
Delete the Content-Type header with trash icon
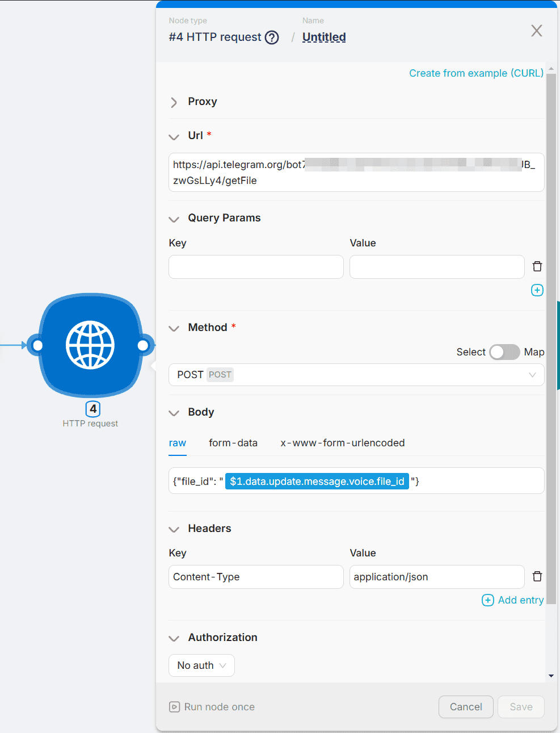[x=537, y=576]
